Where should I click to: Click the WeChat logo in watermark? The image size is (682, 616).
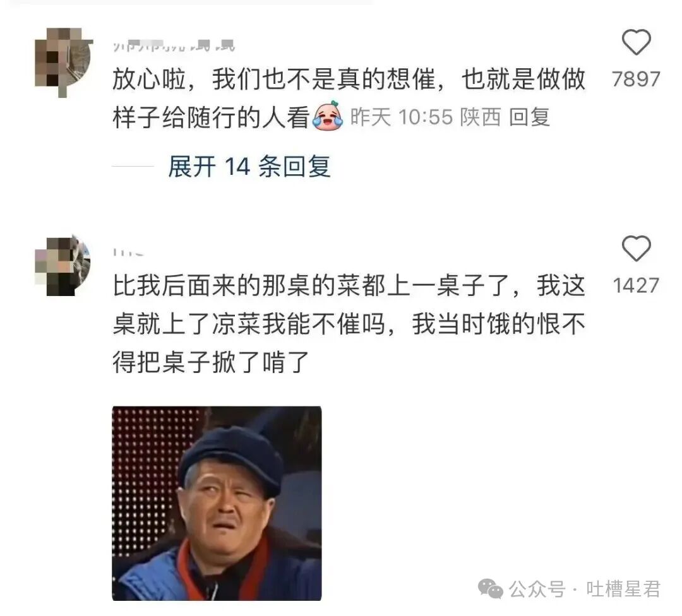click(491, 589)
